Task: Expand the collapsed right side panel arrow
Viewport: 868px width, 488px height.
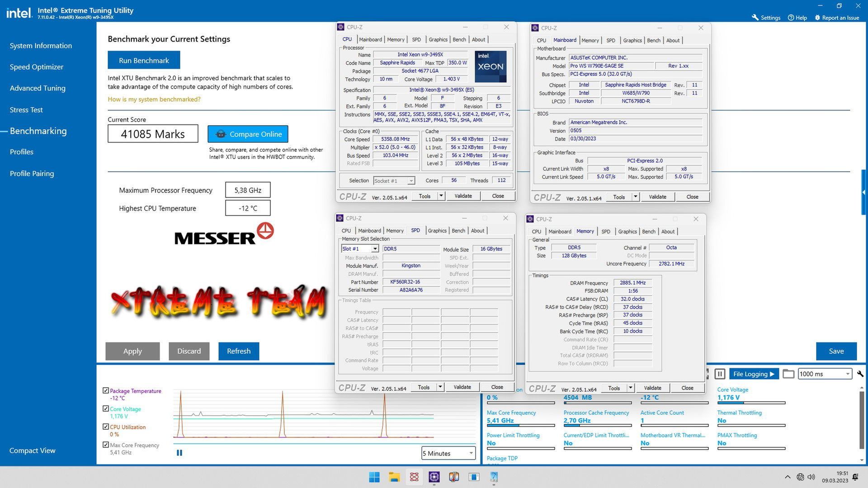Action: coord(863,192)
